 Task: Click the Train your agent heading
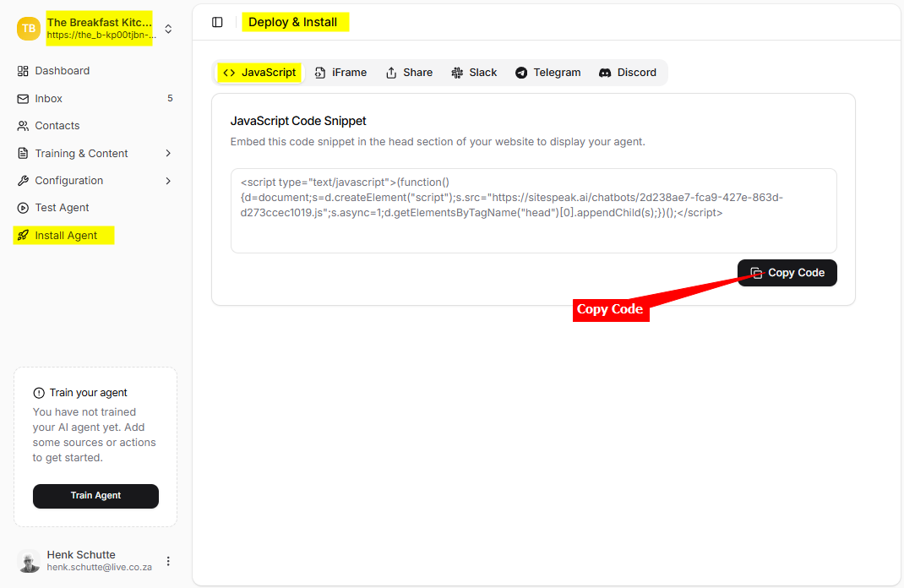point(88,393)
